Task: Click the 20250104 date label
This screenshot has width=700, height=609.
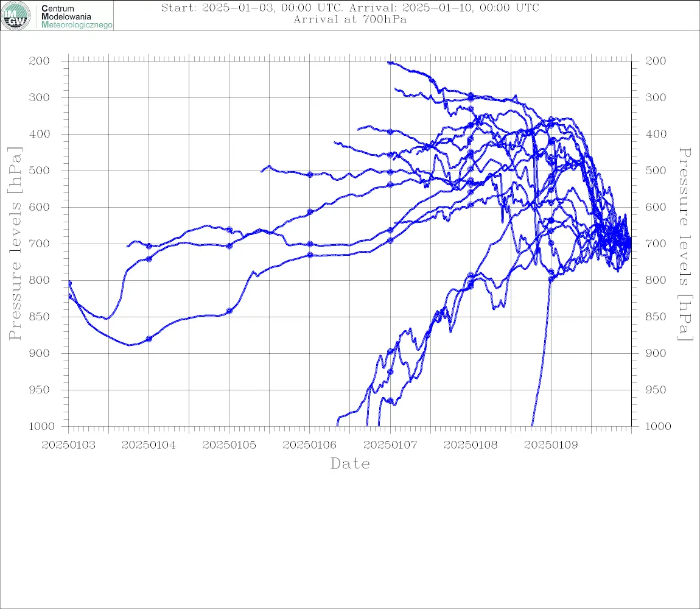Action: (149, 445)
